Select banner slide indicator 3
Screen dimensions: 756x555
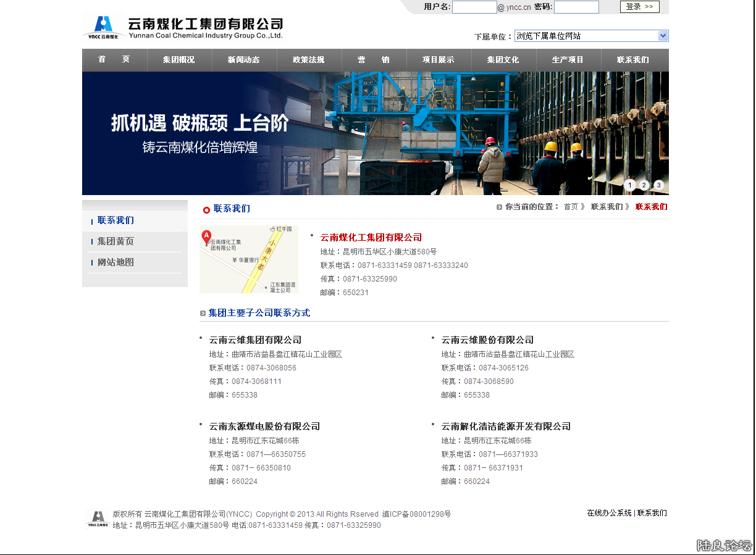coord(658,185)
